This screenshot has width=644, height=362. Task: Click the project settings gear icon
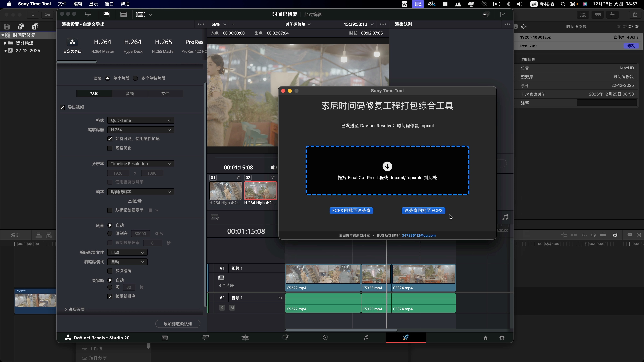coord(502,338)
